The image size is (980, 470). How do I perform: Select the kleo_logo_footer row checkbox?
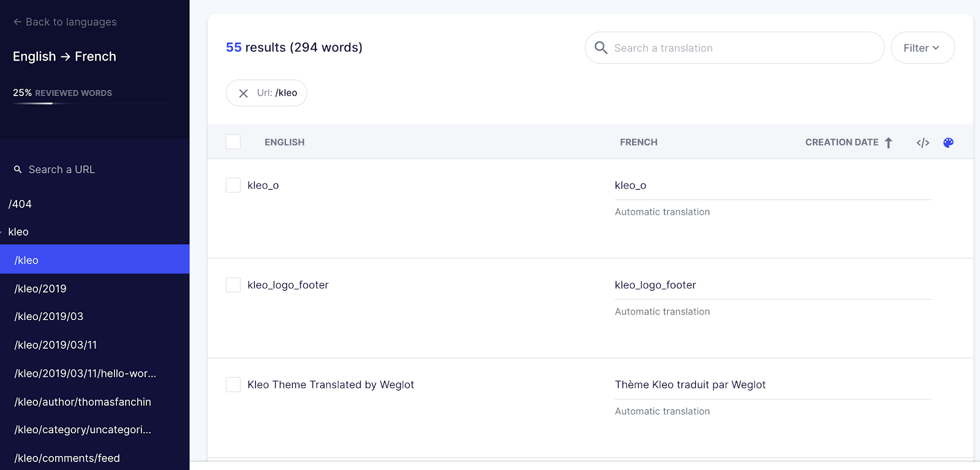233,285
